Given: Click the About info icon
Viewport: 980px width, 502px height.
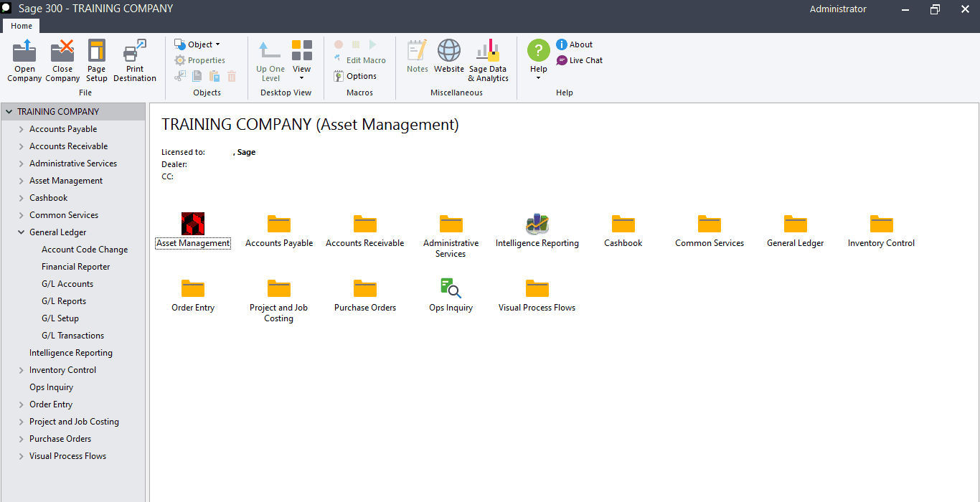Looking at the screenshot, I should pos(562,44).
